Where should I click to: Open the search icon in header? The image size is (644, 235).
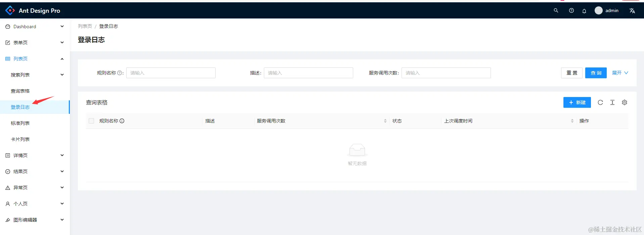pyautogui.click(x=556, y=11)
